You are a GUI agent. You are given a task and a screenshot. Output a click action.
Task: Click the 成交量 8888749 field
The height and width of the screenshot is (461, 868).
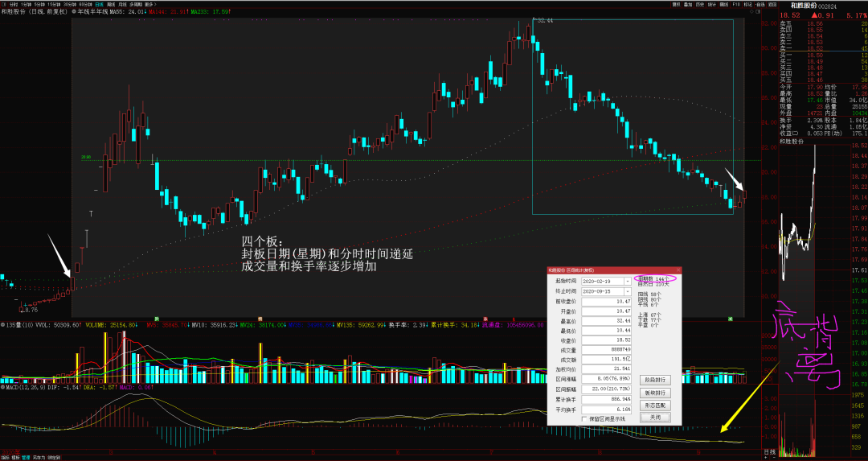point(606,350)
